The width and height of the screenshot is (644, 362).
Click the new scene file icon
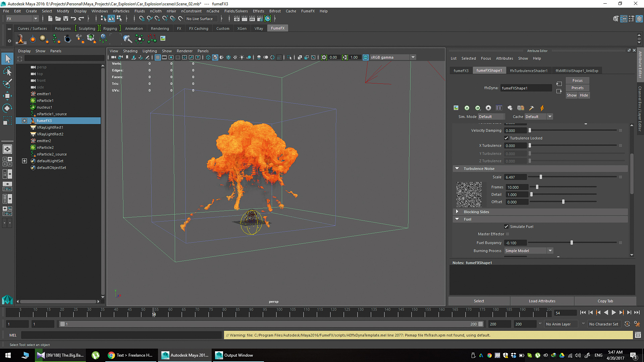tap(50, 19)
